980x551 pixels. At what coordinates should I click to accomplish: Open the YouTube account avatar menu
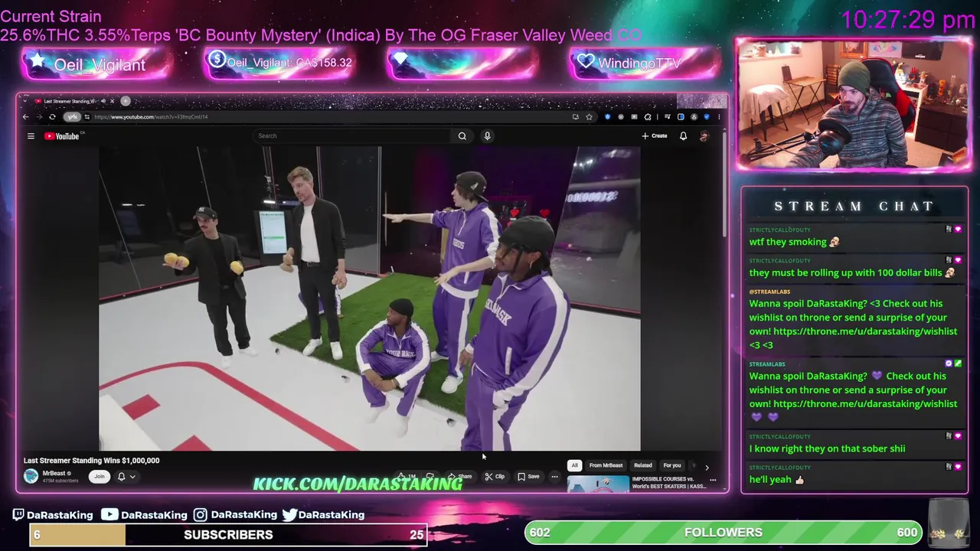coord(704,136)
